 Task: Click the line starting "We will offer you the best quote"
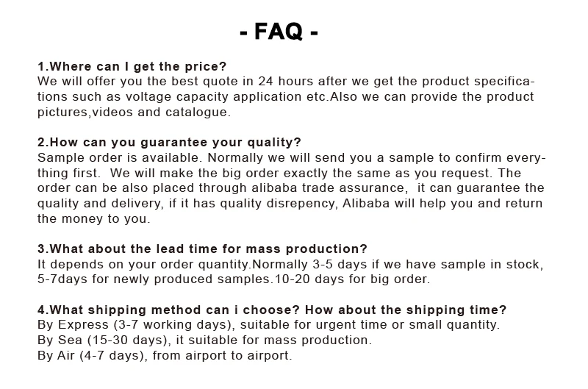pos(286,81)
